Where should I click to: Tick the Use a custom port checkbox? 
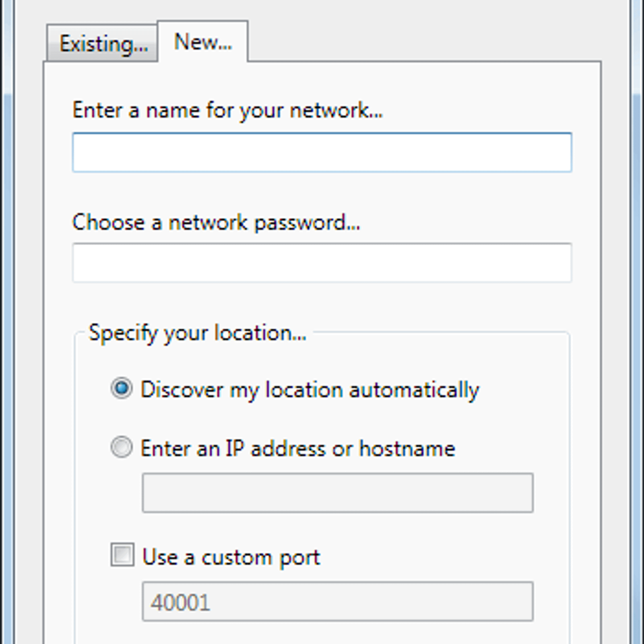[122, 555]
